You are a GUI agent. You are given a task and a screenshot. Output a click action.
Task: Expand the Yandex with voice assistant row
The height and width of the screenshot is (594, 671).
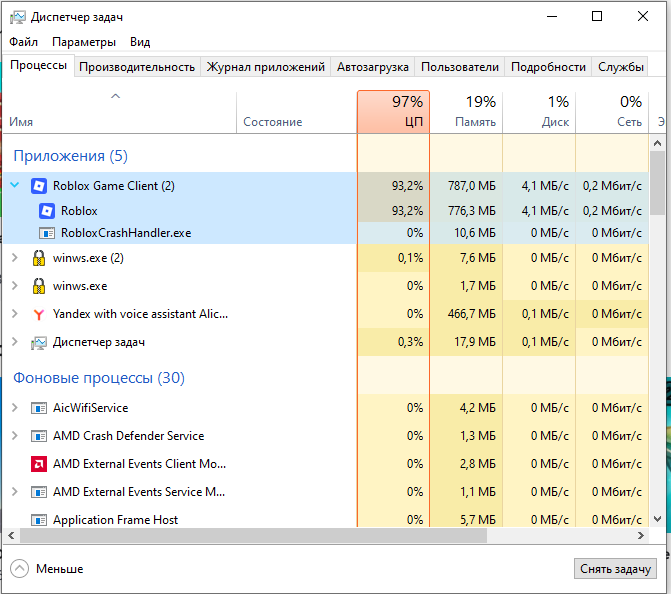tap(15, 314)
